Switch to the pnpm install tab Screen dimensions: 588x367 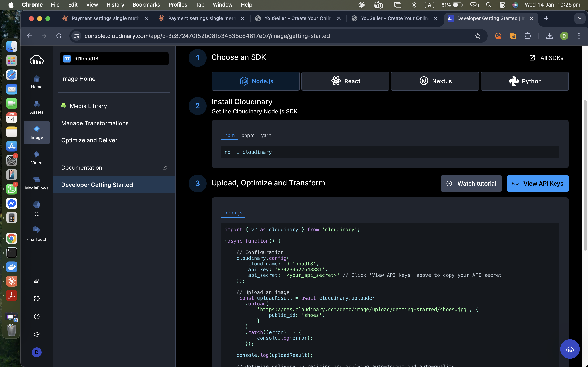[x=248, y=135]
